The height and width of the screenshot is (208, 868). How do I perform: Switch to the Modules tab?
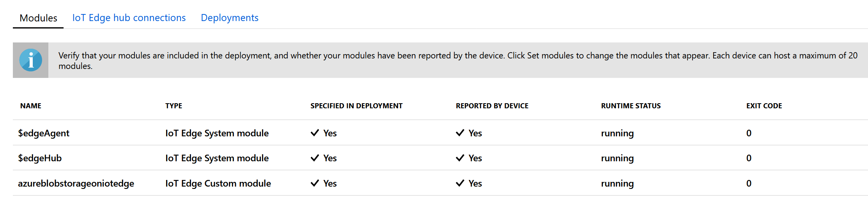pyautogui.click(x=38, y=18)
